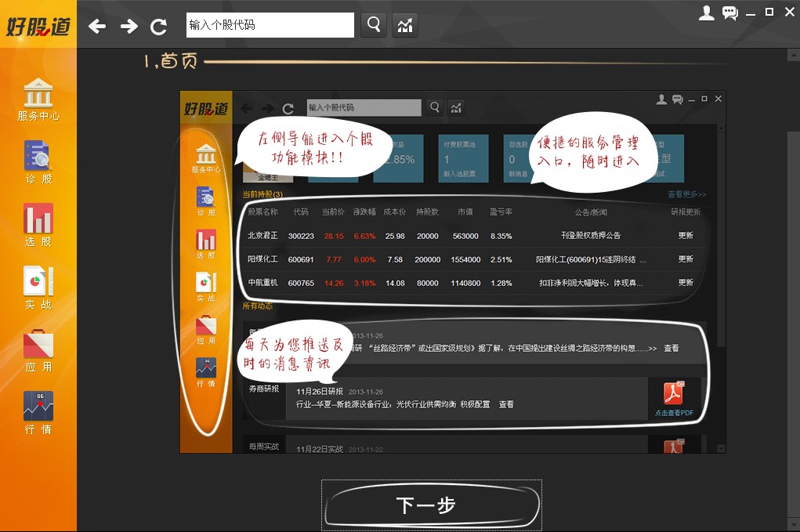
Task: Click the 服务中心 icon inside the tutorial preview
Action: tap(206, 158)
